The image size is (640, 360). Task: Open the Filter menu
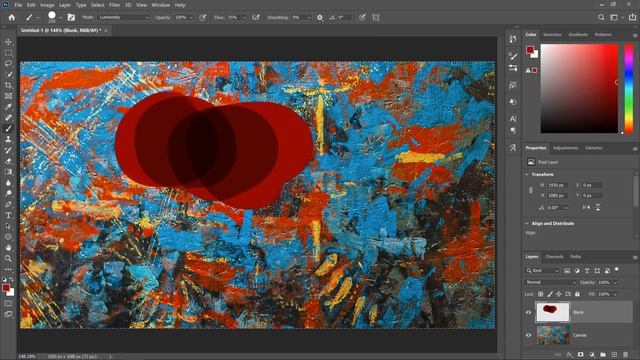(x=114, y=5)
